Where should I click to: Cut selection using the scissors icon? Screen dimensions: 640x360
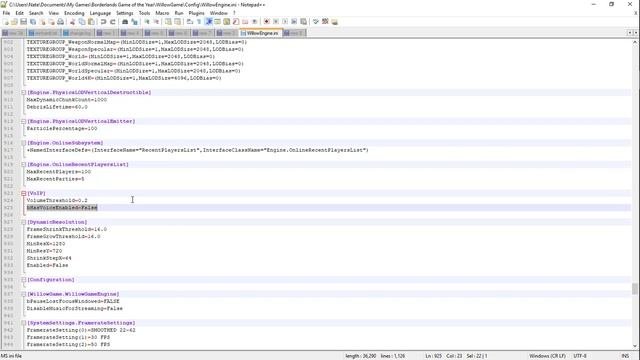click(72, 22)
